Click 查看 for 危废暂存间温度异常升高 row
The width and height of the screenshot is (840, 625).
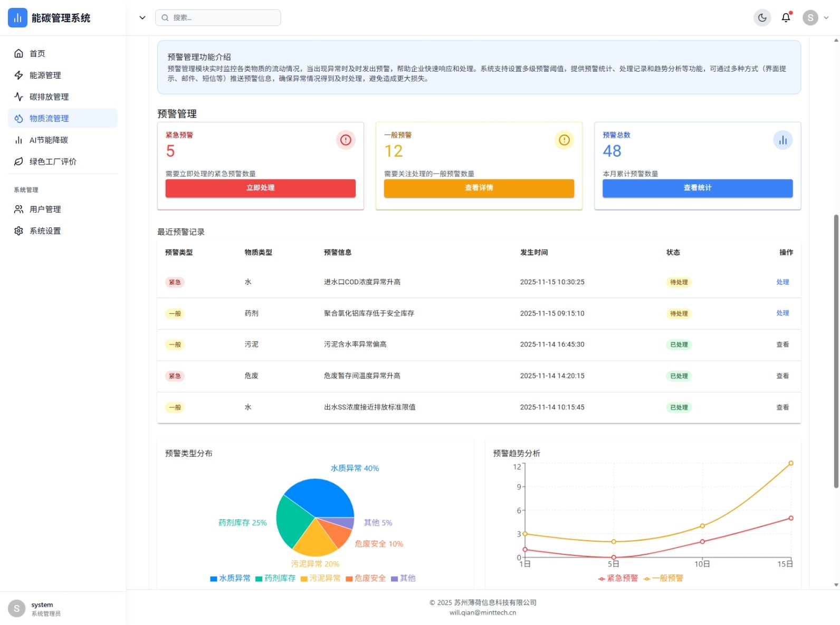(782, 376)
